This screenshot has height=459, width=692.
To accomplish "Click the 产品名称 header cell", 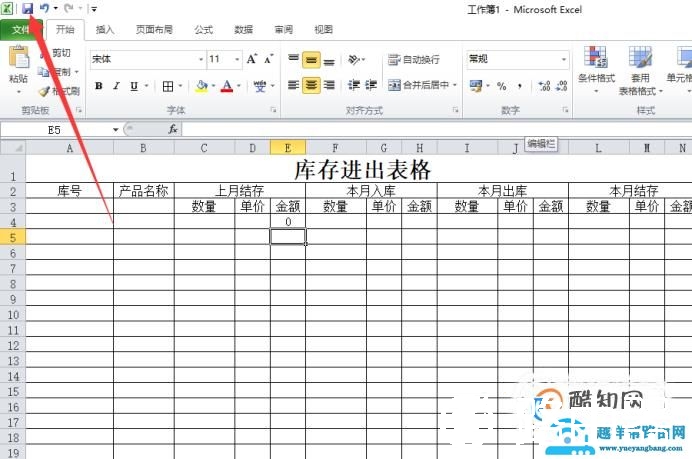I will [144, 191].
